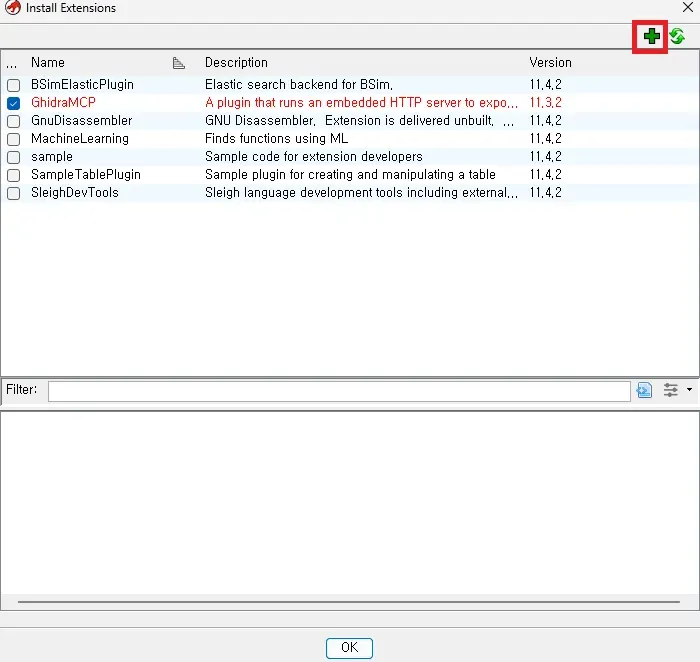Click the Ghidra dragon icon in title bar
The width and height of the screenshot is (700, 662).
pos(12,8)
